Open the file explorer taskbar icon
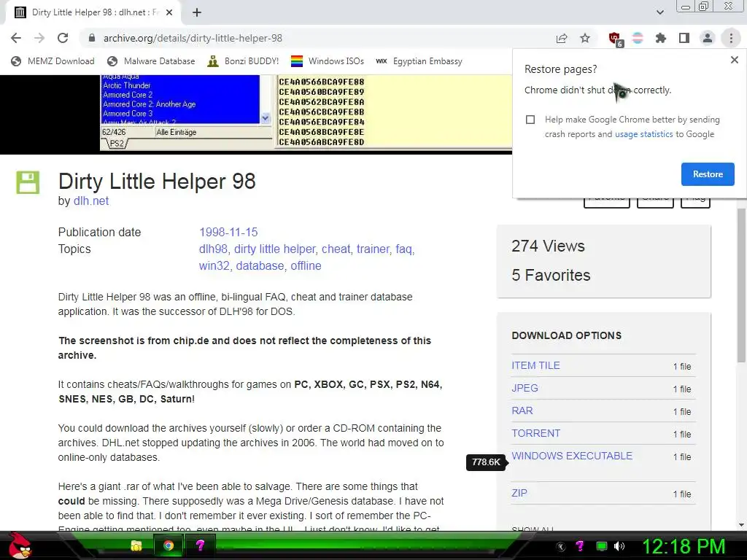 [136, 545]
